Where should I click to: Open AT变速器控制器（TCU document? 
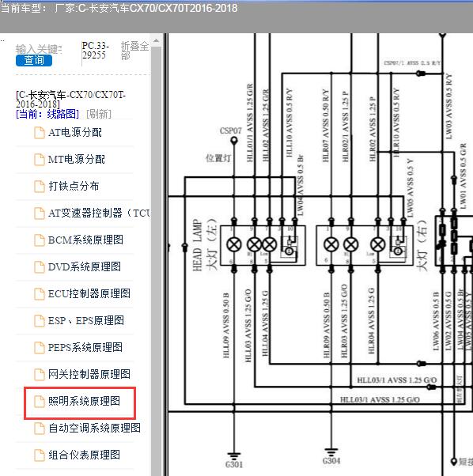pyautogui.click(x=99, y=213)
